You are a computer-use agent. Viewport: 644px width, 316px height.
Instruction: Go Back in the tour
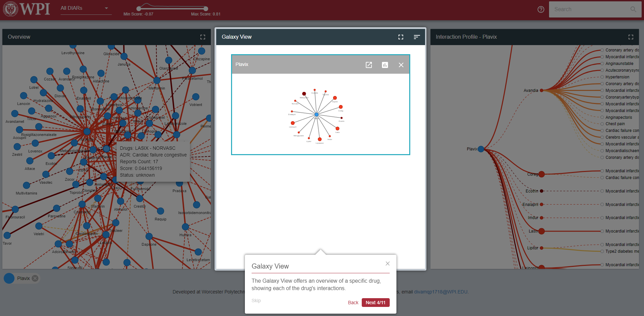click(353, 303)
